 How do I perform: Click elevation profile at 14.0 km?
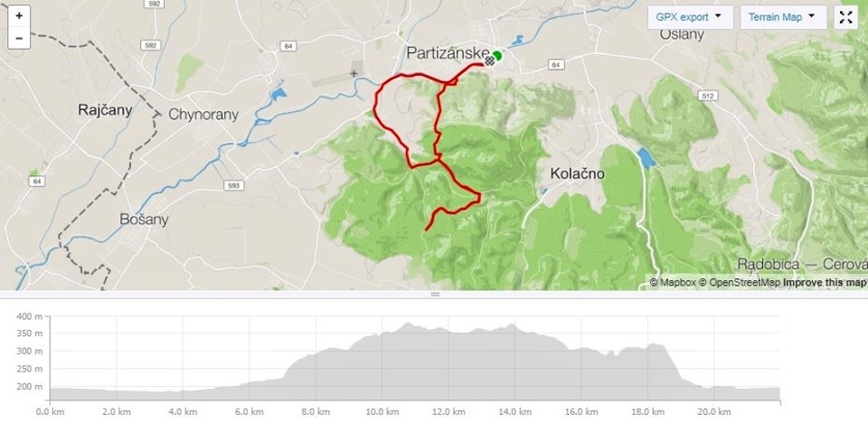pyautogui.click(x=514, y=362)
